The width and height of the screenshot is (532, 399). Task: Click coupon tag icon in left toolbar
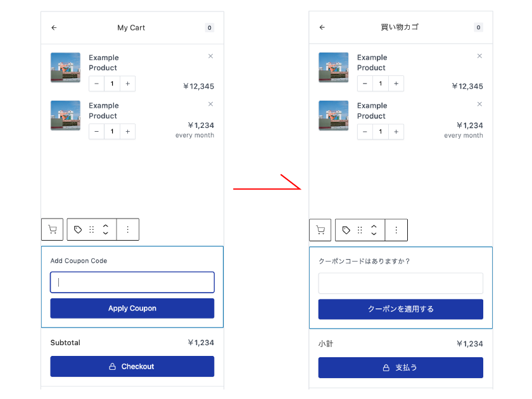[78, 230]
